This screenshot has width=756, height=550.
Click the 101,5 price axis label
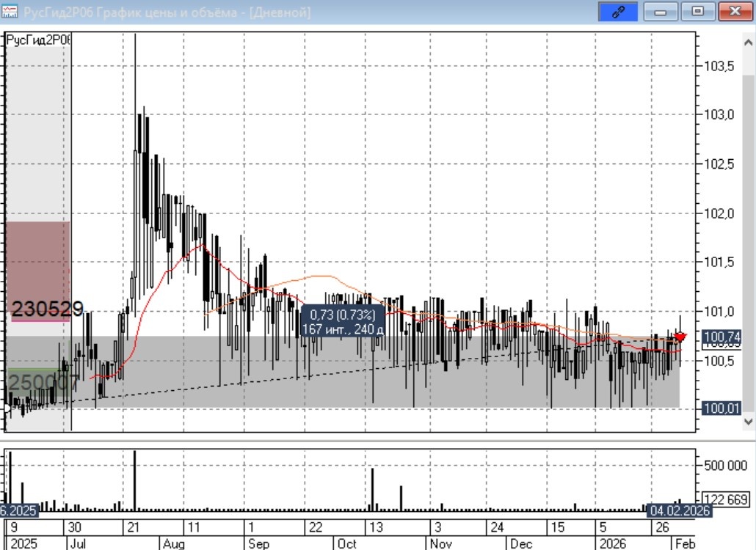pyautogui.click(x=719, y=262)
